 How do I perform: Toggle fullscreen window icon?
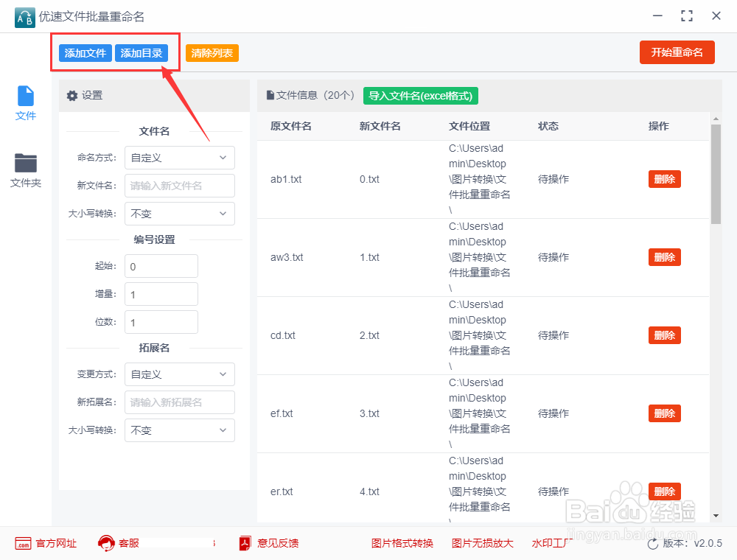pyautogui.click(x=687, y=16)
